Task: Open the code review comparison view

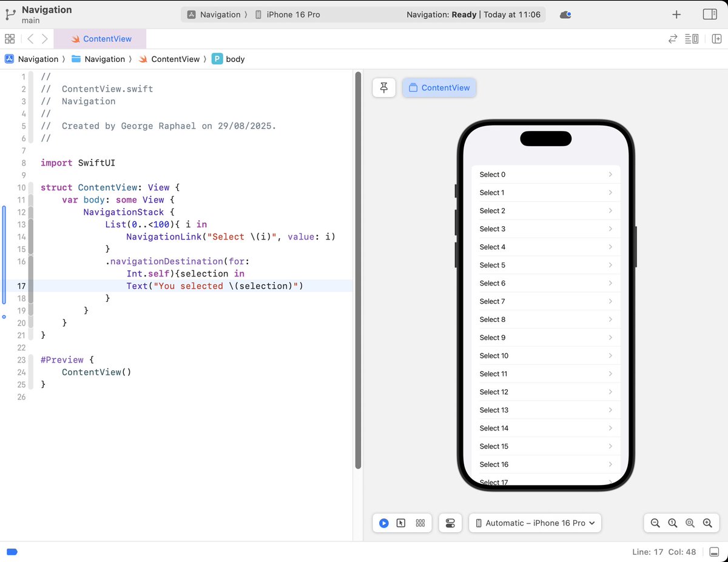Action: pyautogui.click(x=672, y=38)
